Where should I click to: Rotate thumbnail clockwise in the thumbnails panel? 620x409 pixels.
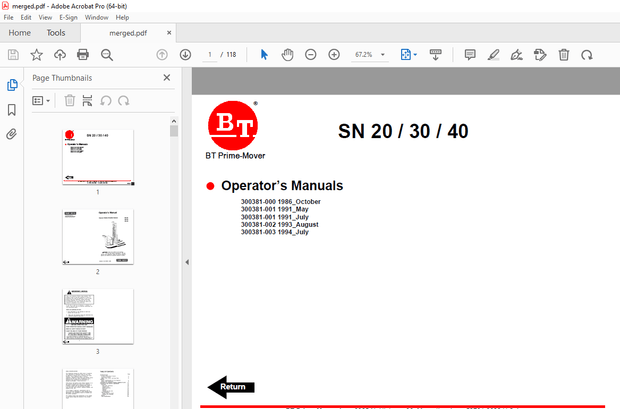pyautogui.click(x=124, y=100)
